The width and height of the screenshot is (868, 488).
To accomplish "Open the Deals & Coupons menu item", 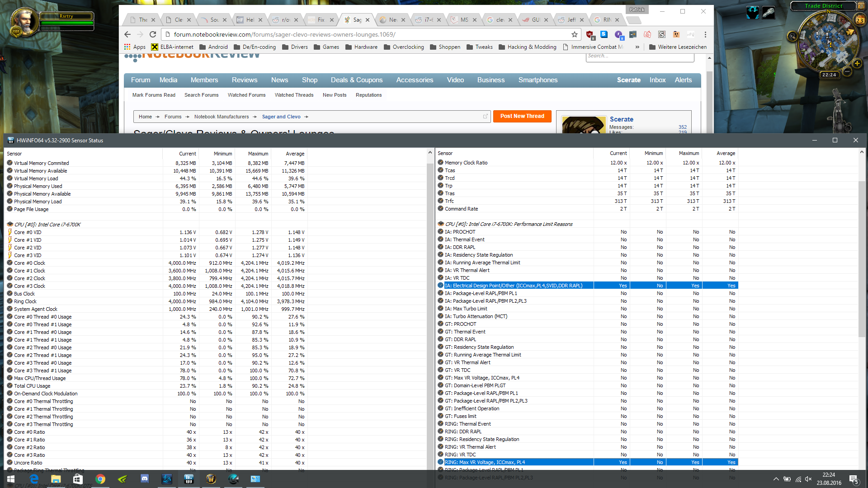I will point(357,80).
